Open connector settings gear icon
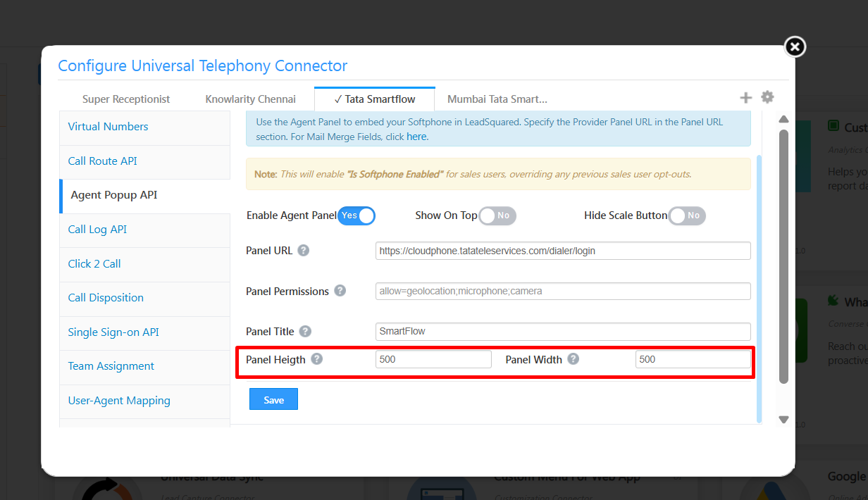 pyautogui.click(x=767, y=97)
